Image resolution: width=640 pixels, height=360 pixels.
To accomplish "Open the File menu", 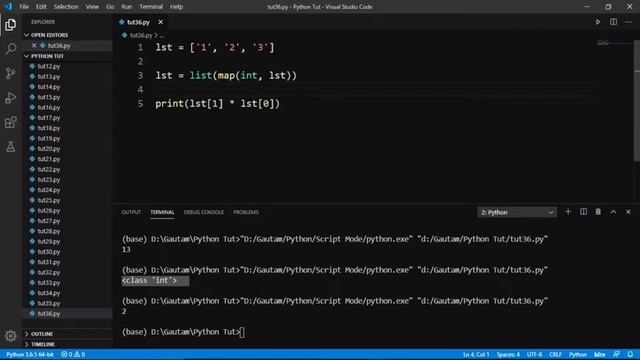I will [24, 7].
